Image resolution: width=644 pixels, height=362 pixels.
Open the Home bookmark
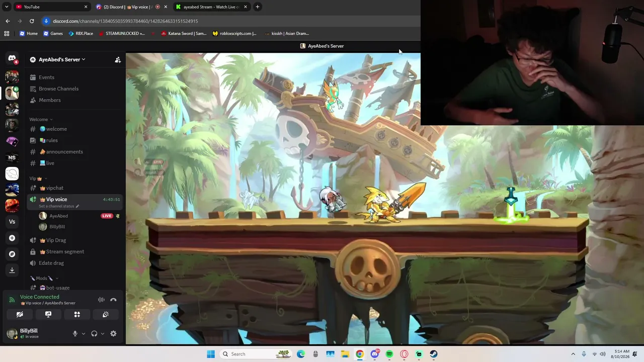coord(29,34)
